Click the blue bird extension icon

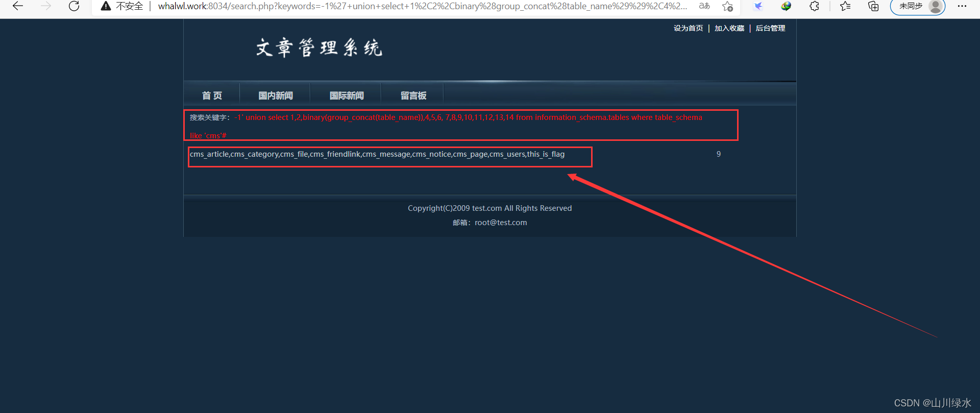point(758,6)
